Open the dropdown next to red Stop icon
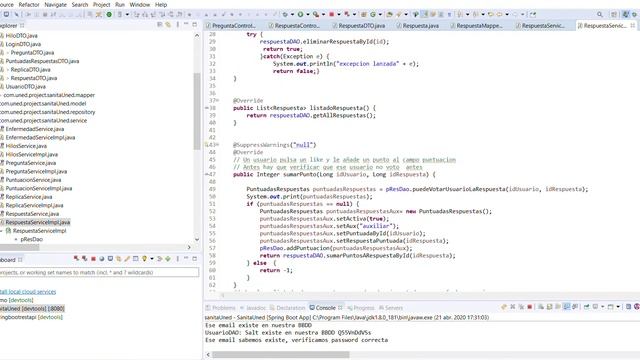The width and height of the screenshot is (640, 360). click(x=339, y=14)
